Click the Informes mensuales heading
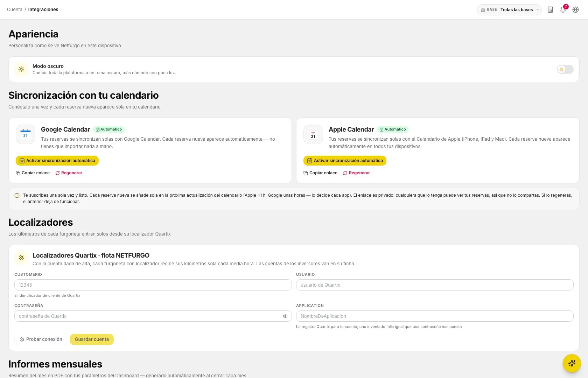 (55, 364)
